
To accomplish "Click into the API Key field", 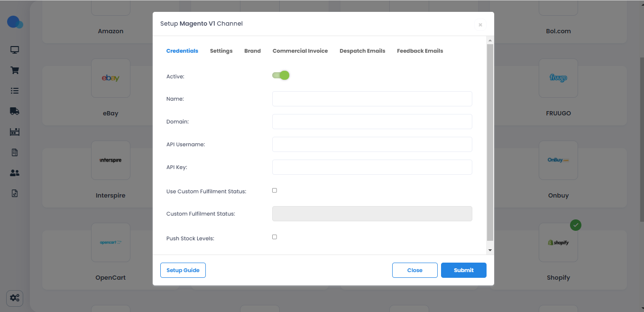I will click(x=372, y=167).
